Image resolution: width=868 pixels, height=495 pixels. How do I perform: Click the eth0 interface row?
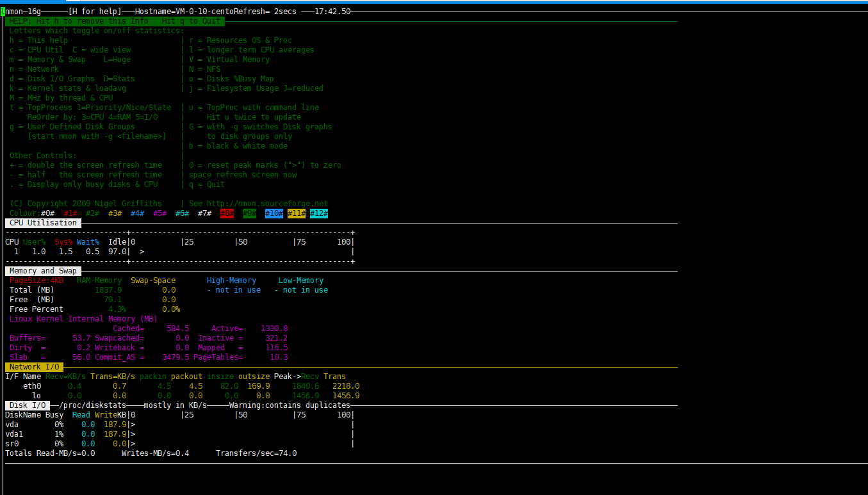[32, 385]
